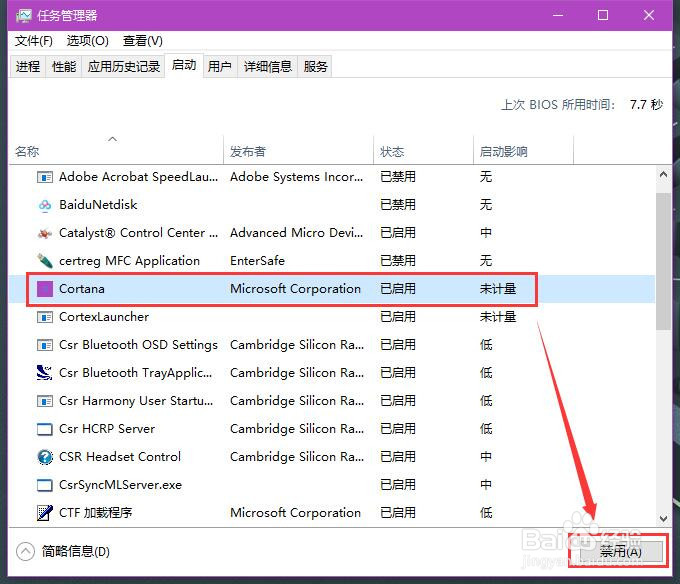680x584 pixels.
Task: Select the 启动 tab
Action: click(184, 65)
